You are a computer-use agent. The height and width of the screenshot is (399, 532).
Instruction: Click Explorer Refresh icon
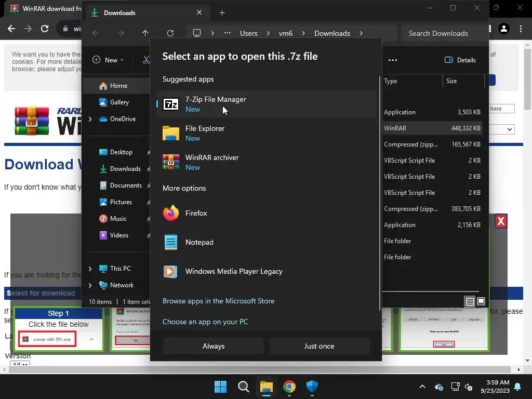(170, 33)
